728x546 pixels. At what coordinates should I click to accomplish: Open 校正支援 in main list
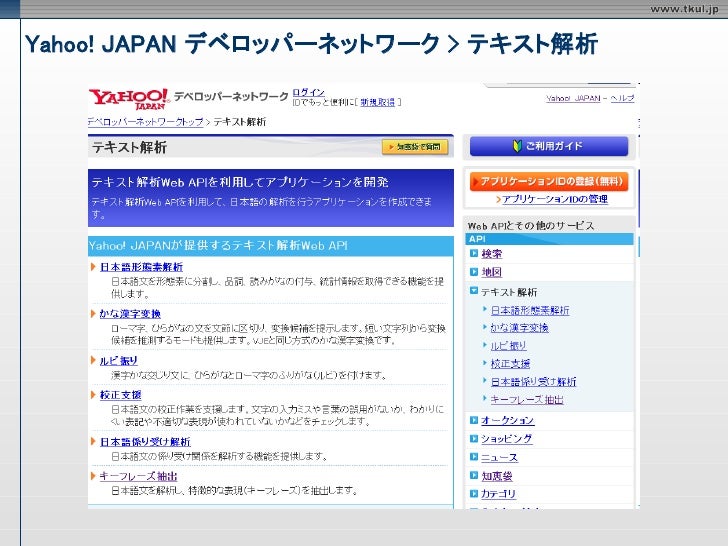point(120,395)
